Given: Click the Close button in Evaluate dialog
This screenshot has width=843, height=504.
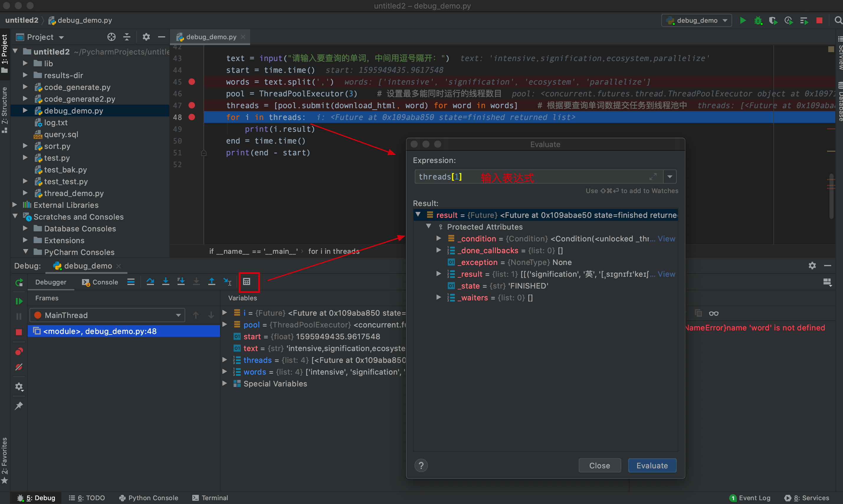Looking at the screenshot, I should (599, 466).
